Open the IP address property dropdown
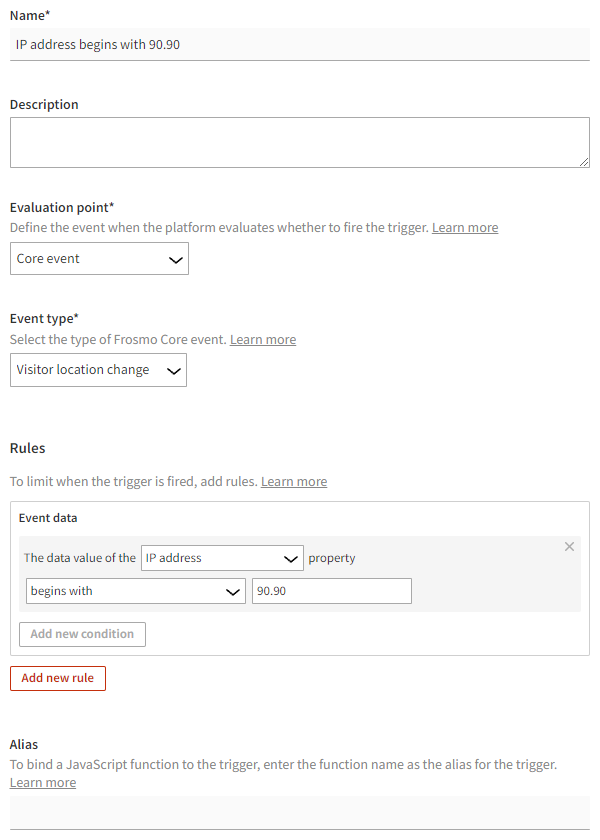The image size is (600, 840). pyautogui.click(x=210, y=558)
